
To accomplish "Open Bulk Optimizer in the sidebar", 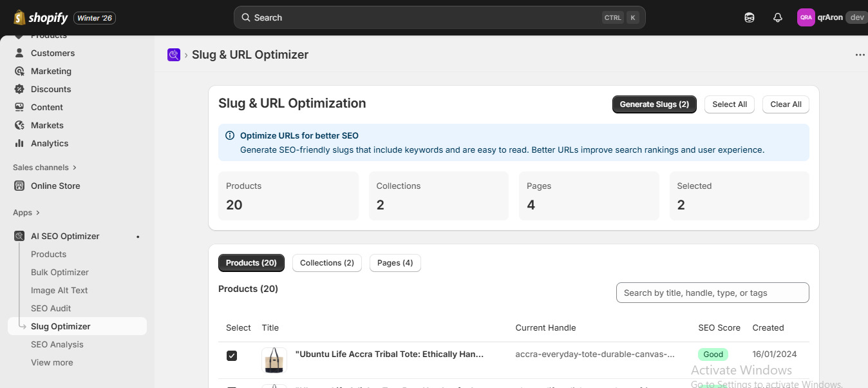I will pos(60,272).
